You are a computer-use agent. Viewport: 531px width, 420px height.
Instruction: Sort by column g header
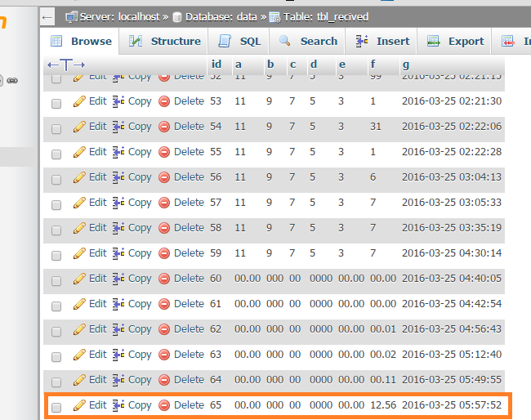(406, 65)
